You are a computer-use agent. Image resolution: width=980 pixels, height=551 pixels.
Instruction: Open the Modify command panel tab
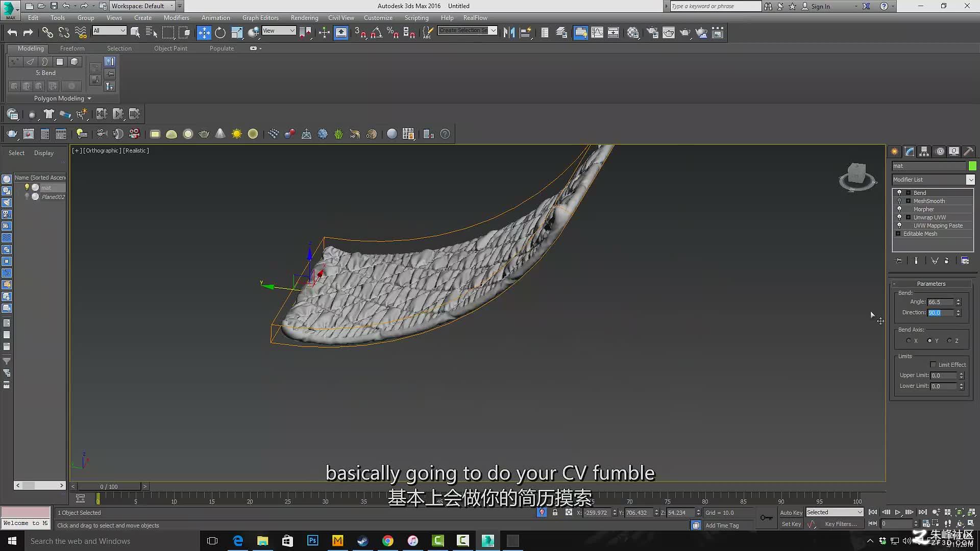pyautogui.click(x=910, y=152)
